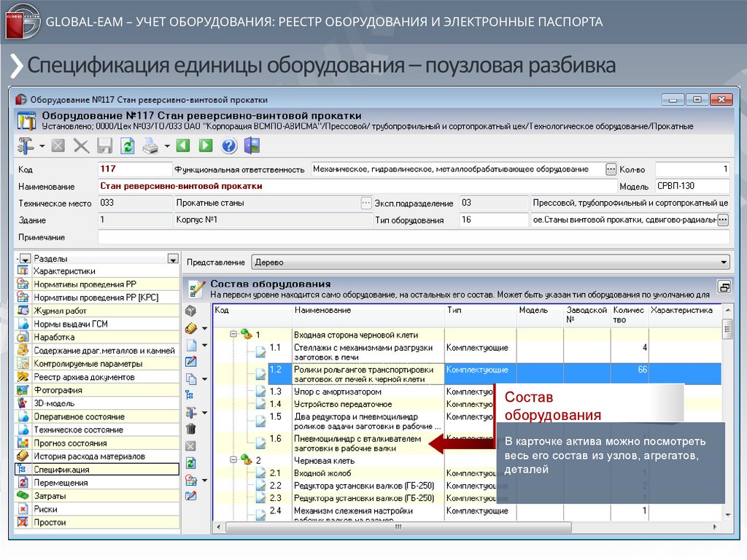The width and height of the screenshot is (747, 560).
Task: Open help via blue question mark icon
Action: [x=229, y=146]
